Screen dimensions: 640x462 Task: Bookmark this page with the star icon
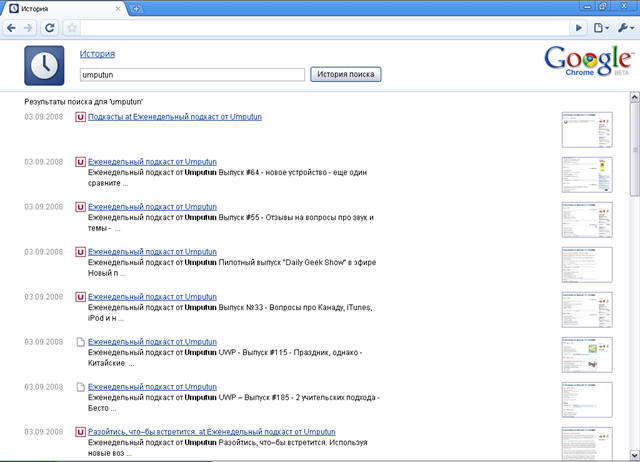(x=72, y=28)
